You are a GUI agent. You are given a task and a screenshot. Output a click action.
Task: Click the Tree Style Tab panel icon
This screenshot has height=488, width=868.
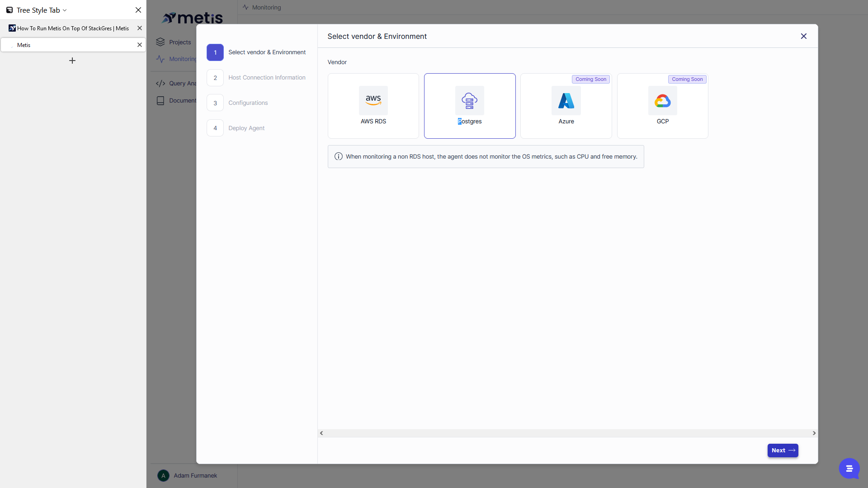tap(9, 10)
